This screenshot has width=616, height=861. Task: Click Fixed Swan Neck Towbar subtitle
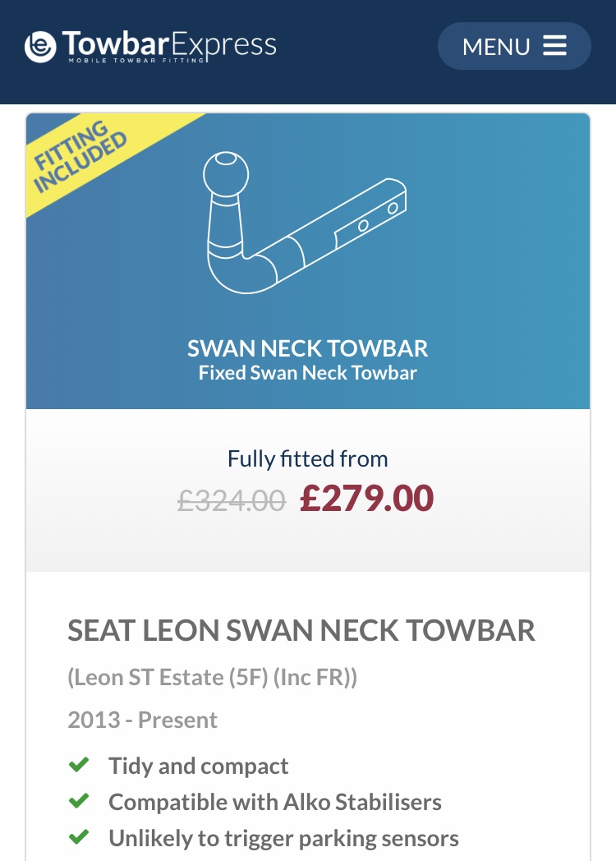pos(308,373)
